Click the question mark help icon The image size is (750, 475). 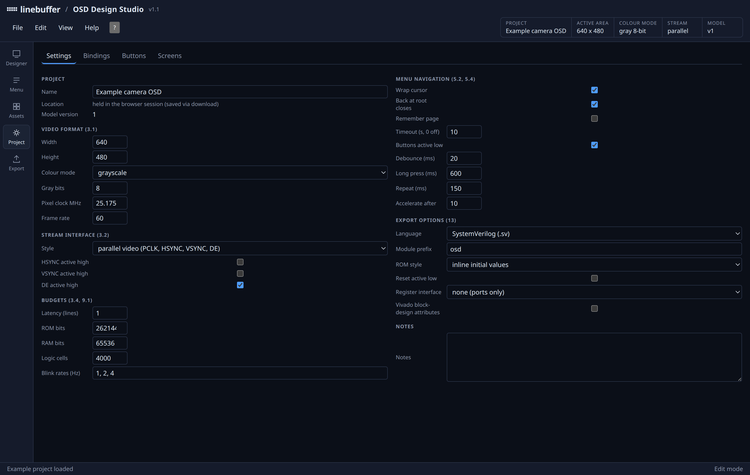(114, 28)
